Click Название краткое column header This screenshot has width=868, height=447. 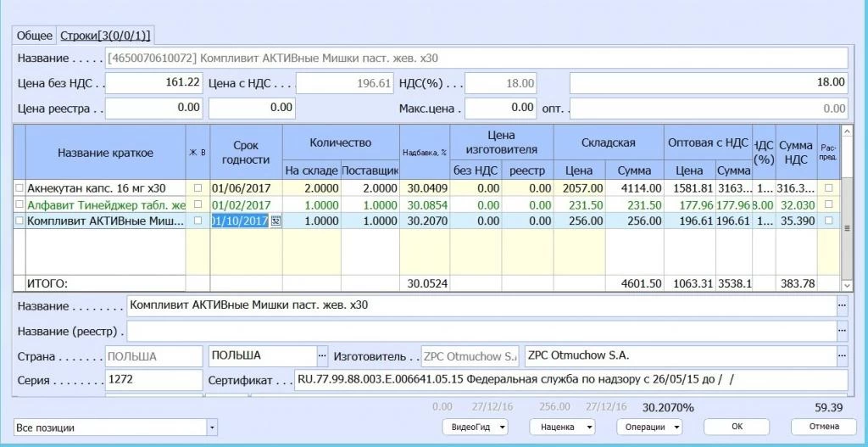(x=106, y=153)
